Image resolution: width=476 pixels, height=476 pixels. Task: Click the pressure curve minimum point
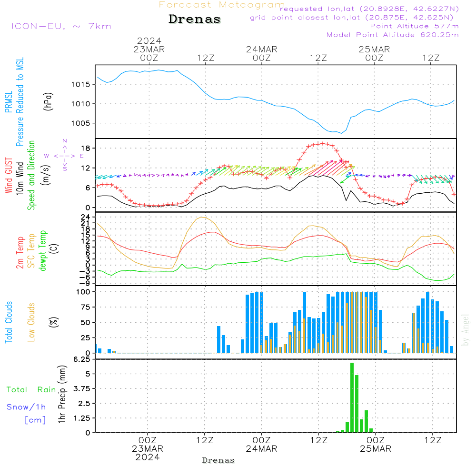tap(341, 133)
